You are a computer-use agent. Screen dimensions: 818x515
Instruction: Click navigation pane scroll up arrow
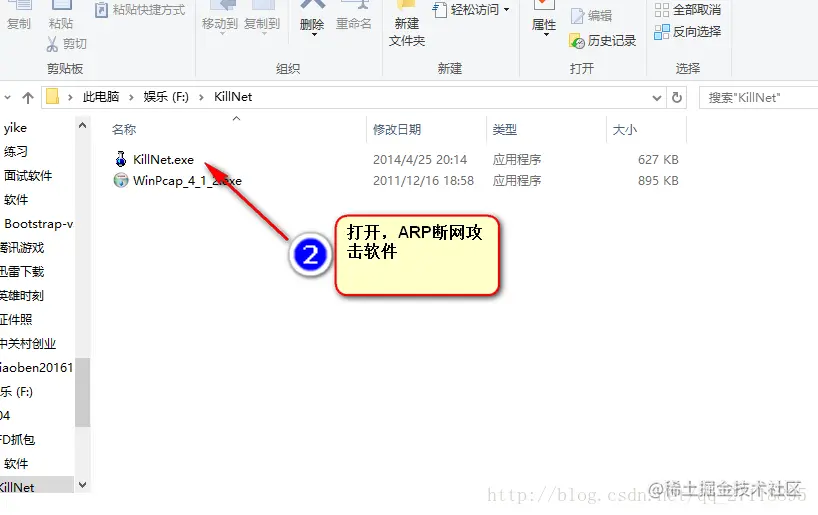[82, 125]
